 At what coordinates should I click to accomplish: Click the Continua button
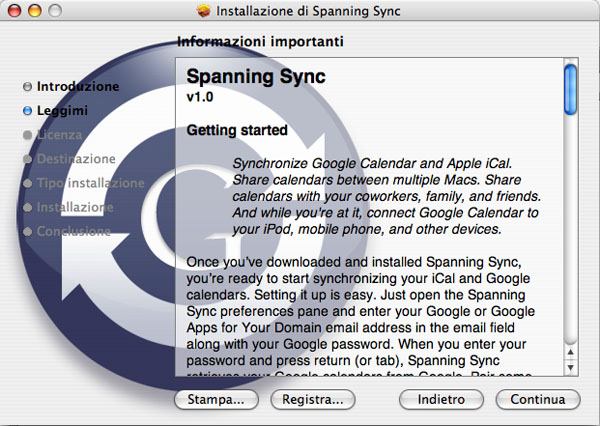pyautogui.click(x=538, y=399)
